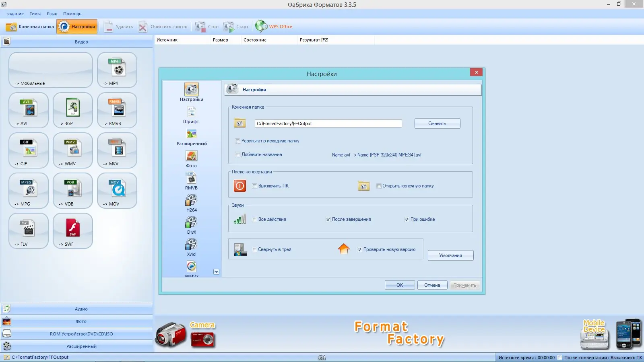Viewport: 644px width, 362px height.
Task: Open the Темы menu
Action: (35, 13)
